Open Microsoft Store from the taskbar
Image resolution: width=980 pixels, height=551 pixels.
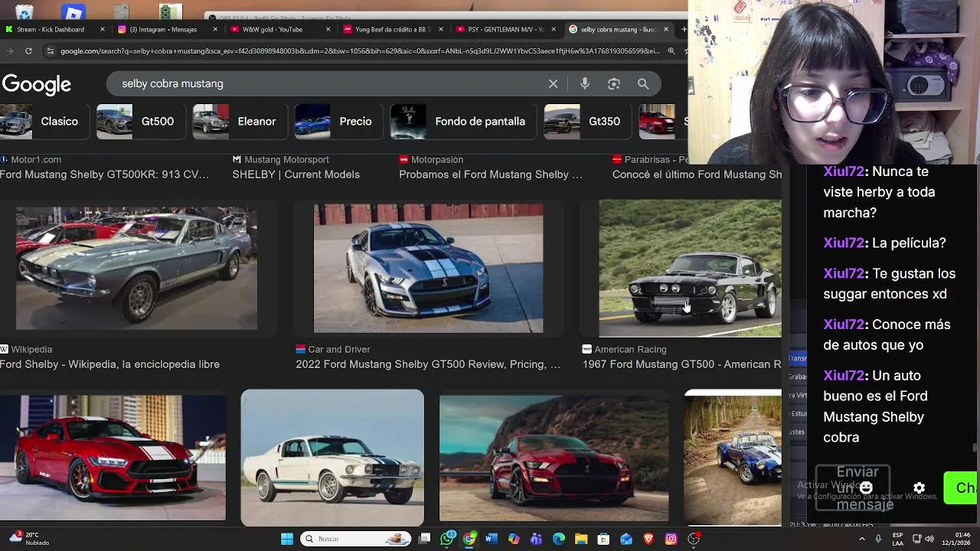pos(603,539)
